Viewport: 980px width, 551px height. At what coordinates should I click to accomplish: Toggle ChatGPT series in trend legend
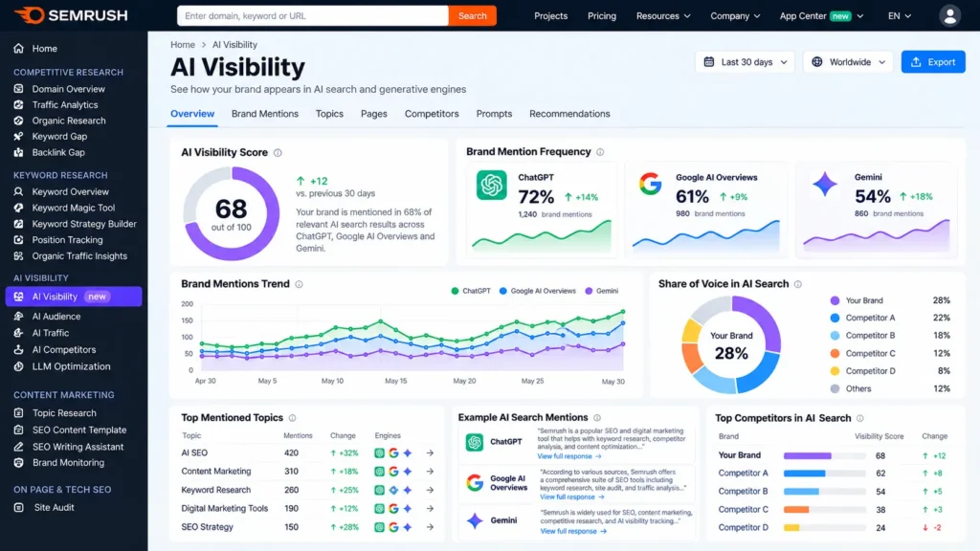[471, 291]
